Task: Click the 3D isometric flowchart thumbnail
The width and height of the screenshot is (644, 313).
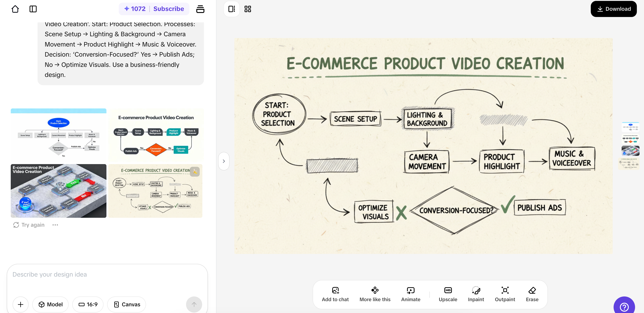Action: 58,191
